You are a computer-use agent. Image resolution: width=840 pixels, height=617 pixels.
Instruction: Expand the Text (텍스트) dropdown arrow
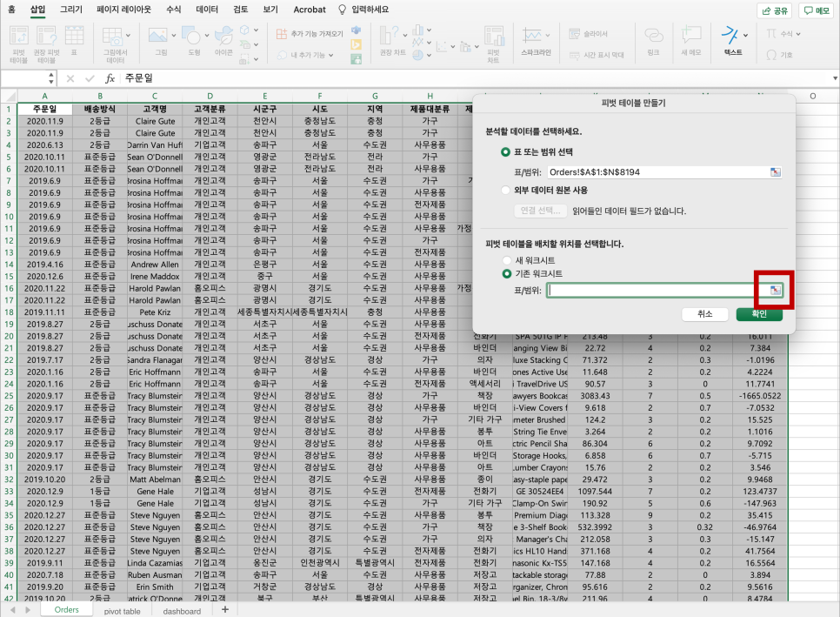pos(745,36)
